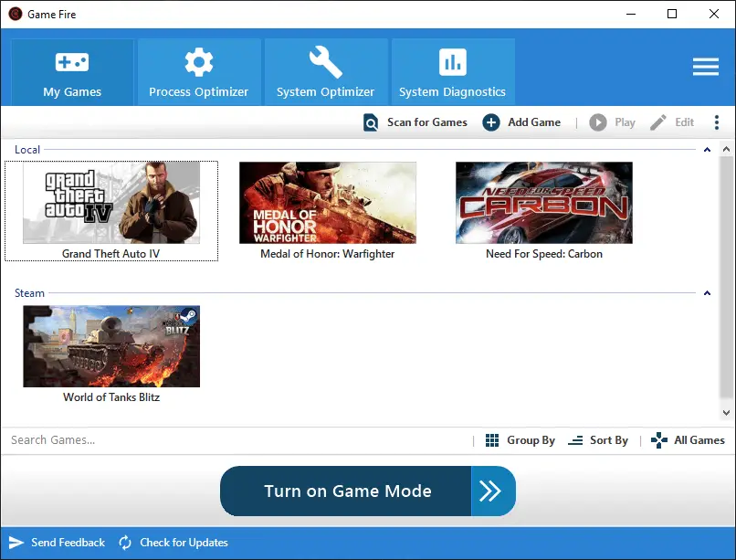The image size is (736, 560).
Task: Focus the Search Games input field
Action: pyautogui.click(x=237, y=440)
